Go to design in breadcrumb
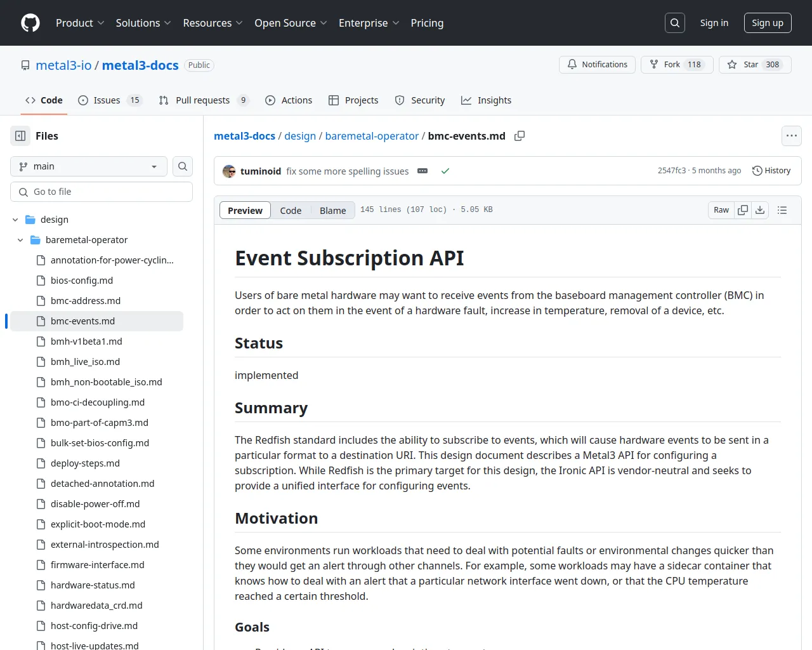Viewport: 812px width, 650px height. (x=300, y=136)
